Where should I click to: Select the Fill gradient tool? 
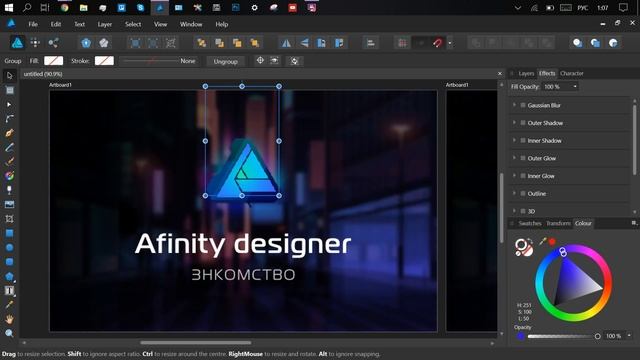click(9, 176)
